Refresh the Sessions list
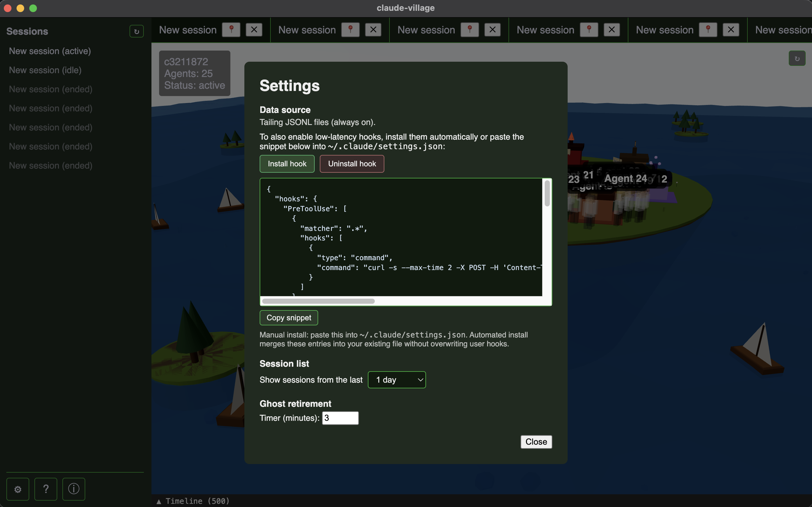812x507 pixels. click(136, 31)
